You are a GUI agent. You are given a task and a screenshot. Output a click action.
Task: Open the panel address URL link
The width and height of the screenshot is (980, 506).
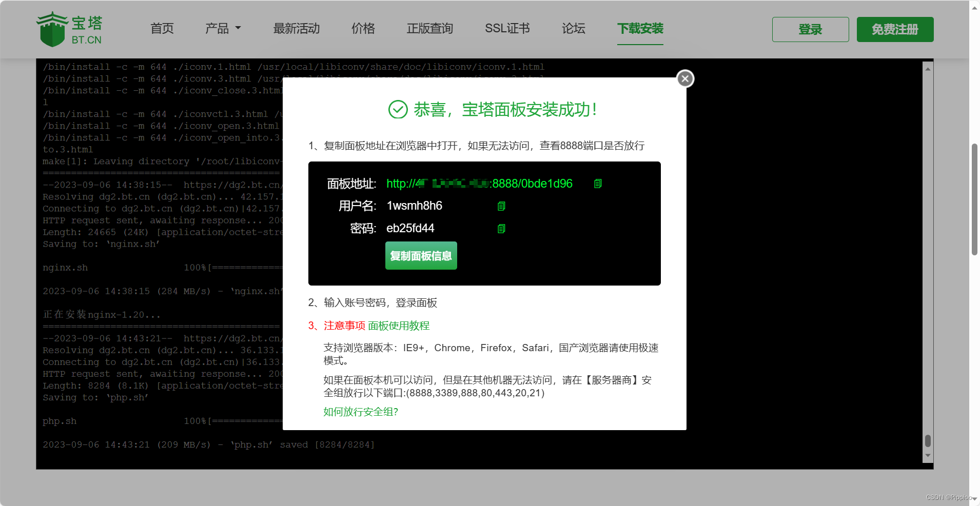(x=479, y=184)
